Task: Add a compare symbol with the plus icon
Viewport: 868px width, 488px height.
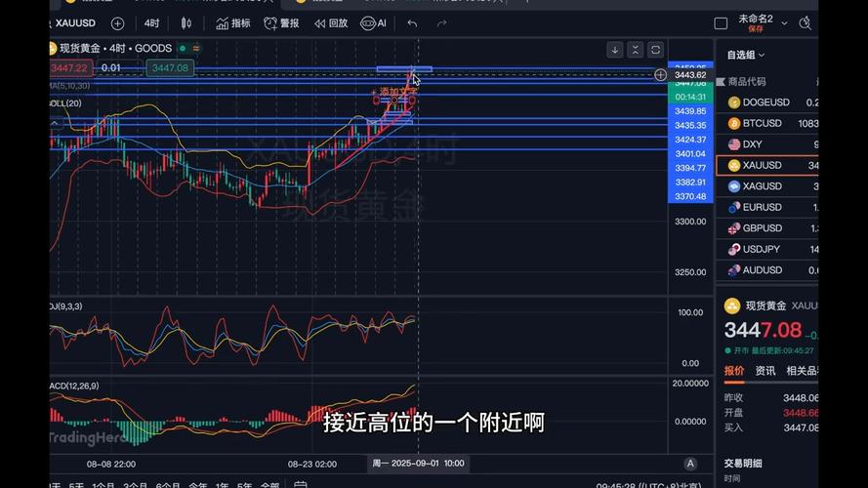Action: click(x=117, y=23)
